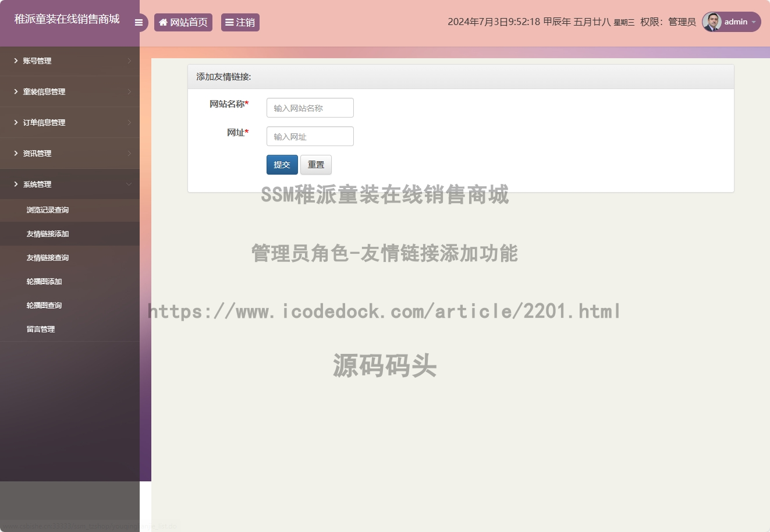The image size is (770, 532).
Task: Click the home icon in 网站首页
Action: tap(164, 23)
